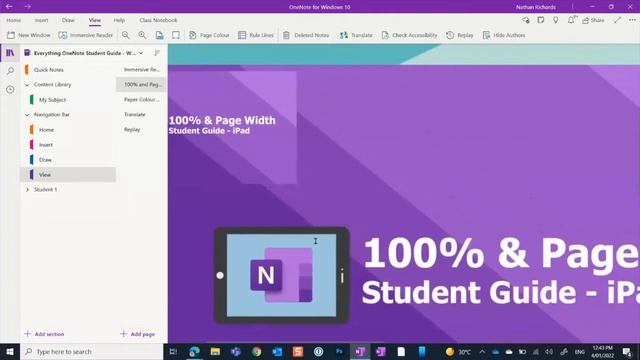Open the Translate page in list
This screenshot has width=640, height=360.
pos(141,115)
